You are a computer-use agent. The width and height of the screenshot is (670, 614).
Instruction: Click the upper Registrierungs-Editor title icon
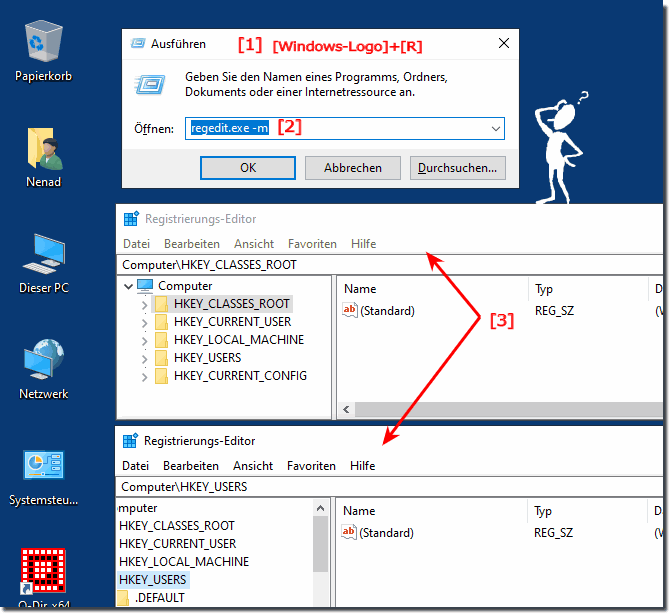(x=131, y=219)
